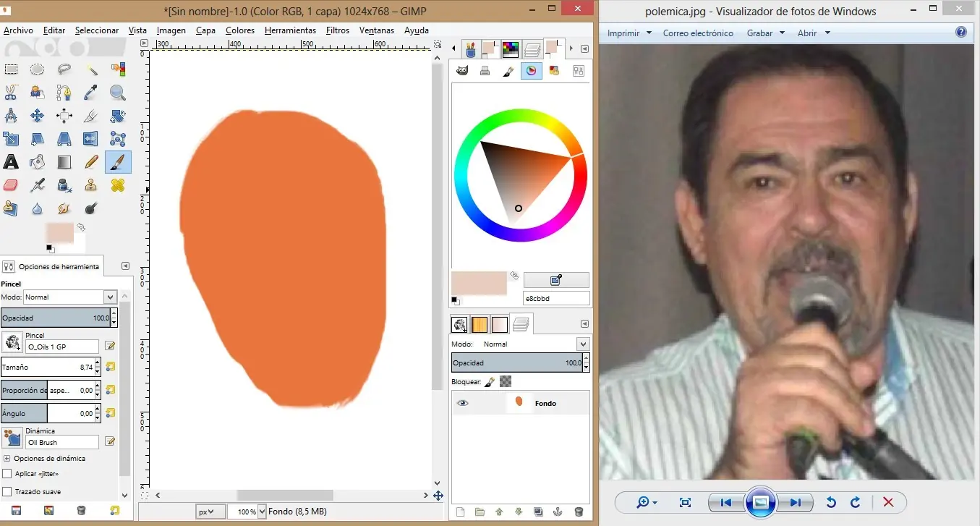The width and height of the screenshot is (980, 526).
Task: Click Correo electrónico button
Action: pyautogui.click(x=698, y=33)
